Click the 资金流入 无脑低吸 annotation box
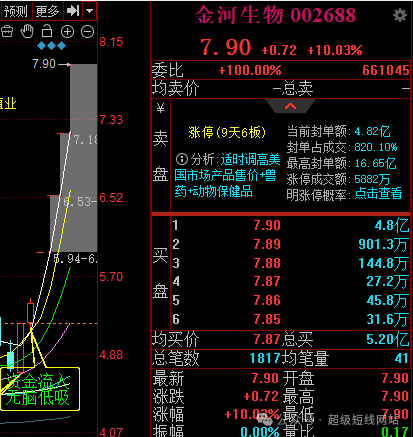The image size is (413, 437). coord(40,389)
